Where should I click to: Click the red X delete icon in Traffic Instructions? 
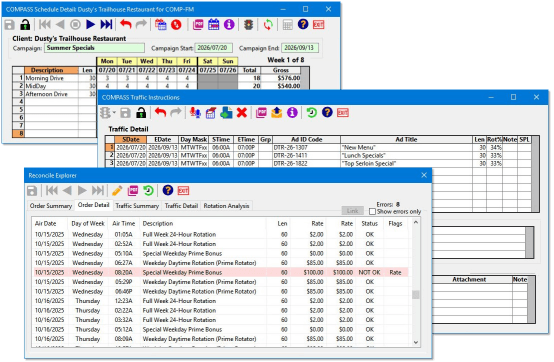click(x=242, y=113)
